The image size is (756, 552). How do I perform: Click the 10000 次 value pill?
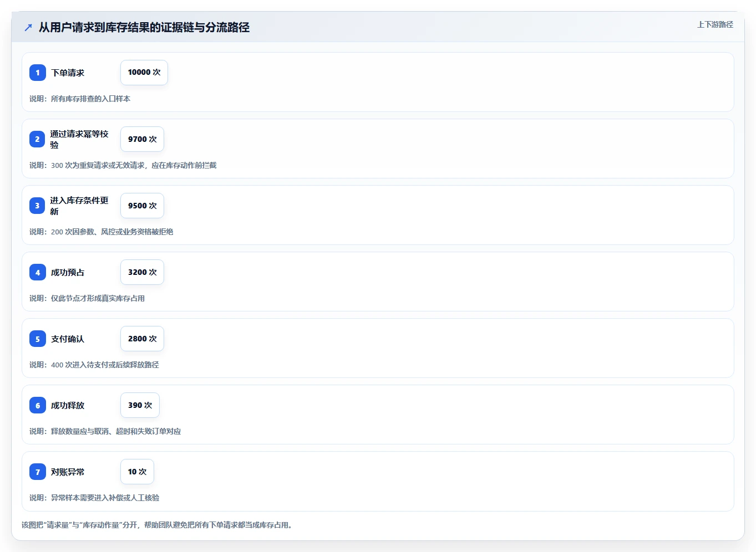(x=144, y=73)
